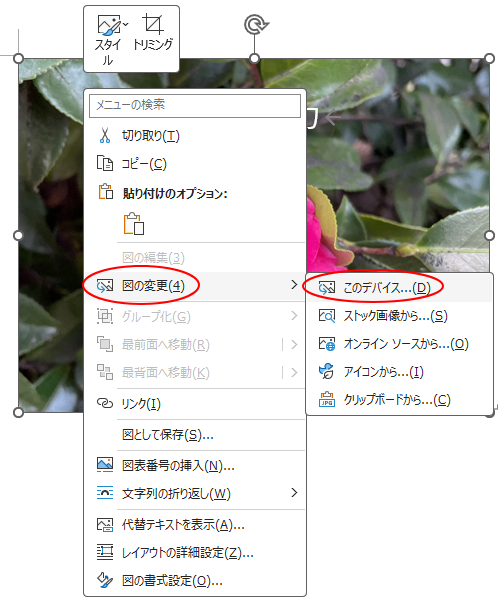Select オンライン ソースから...(O) in the submenu
Image resolution: width=503 pixels, height=602 pixels.
[x=399, y=344]
